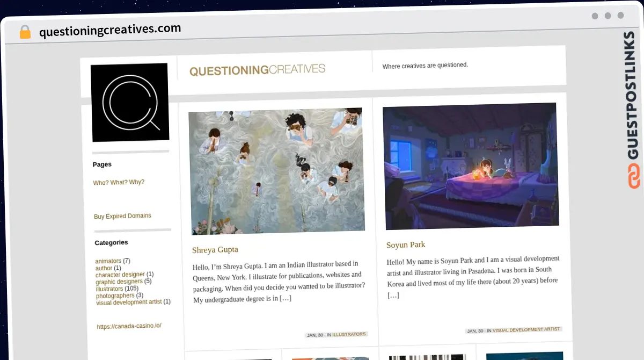
Task: Open the photographers category
Action: coord(115,296)
